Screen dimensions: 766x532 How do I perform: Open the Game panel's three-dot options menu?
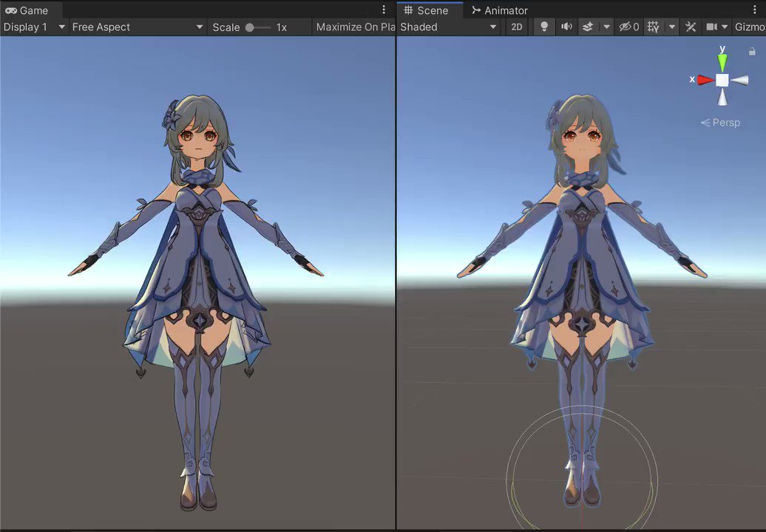pos(384,10)
